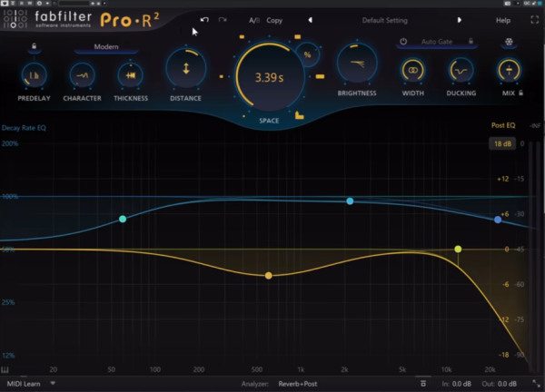Toggle full screen mode icon
Viewport: 545px width, 392px height.
tap(535, 20)
